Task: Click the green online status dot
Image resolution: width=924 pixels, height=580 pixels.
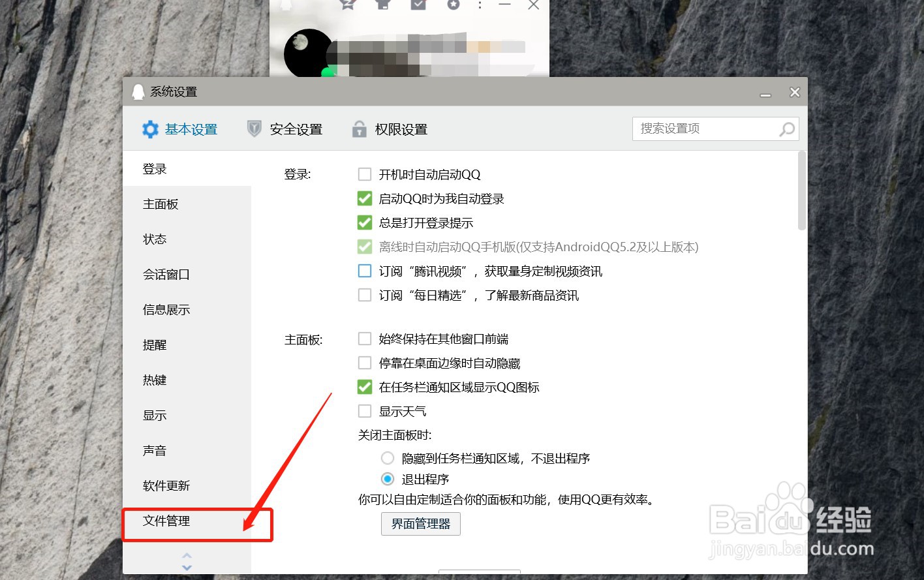Action: point(328,72)
